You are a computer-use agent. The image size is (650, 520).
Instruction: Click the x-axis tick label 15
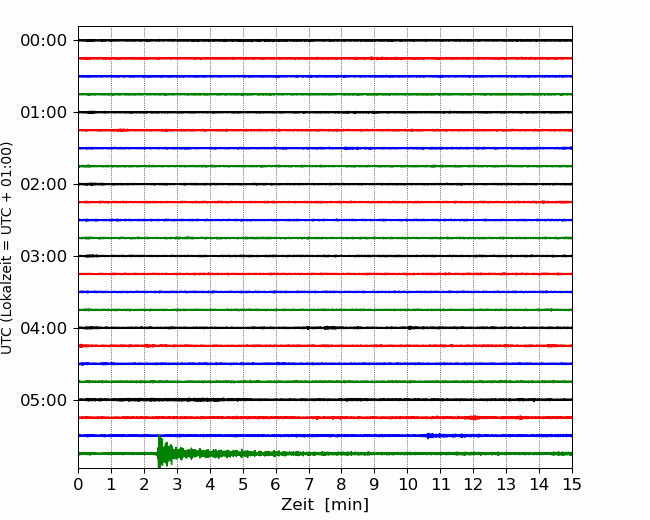[x=572, y=484]
